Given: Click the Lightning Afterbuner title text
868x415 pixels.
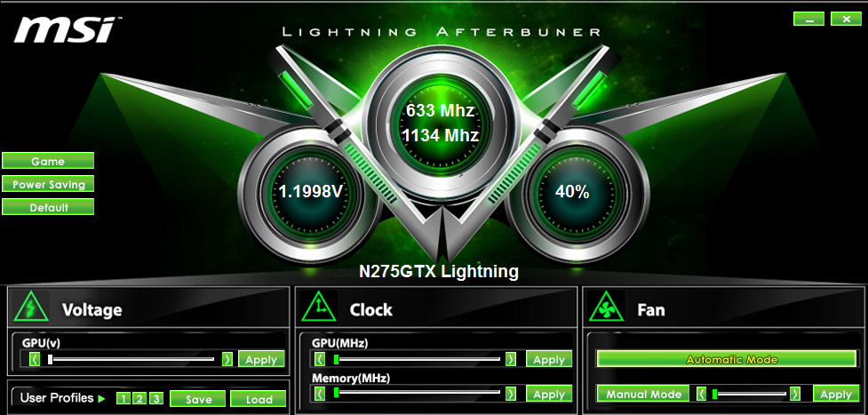Looking at the screenshot, I should [x=442, y=32].
